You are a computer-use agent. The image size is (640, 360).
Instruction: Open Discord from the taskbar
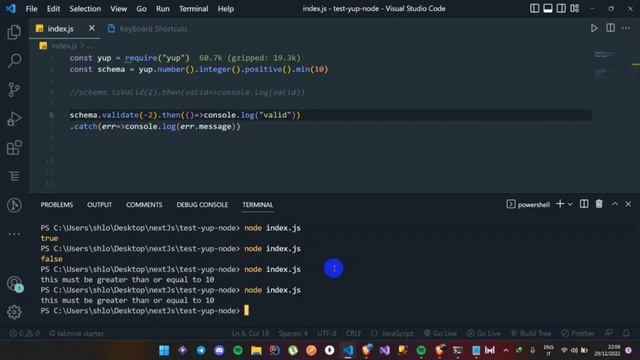(x=219, y=350)
